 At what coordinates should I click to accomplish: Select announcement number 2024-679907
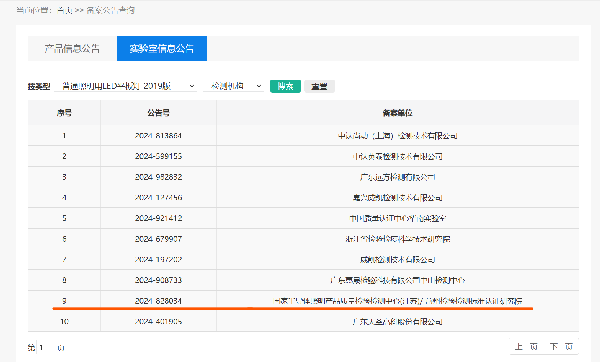158,239
